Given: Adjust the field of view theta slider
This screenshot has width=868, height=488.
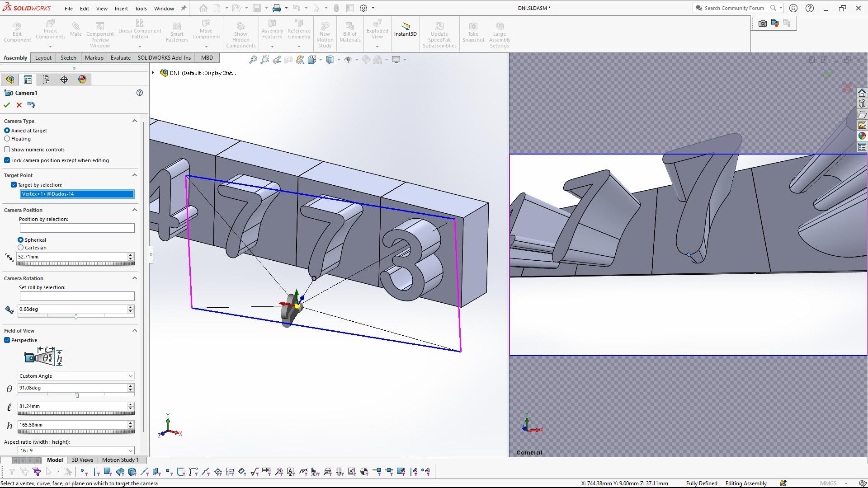Looking at the screenshot, I should tap(77, 395).
